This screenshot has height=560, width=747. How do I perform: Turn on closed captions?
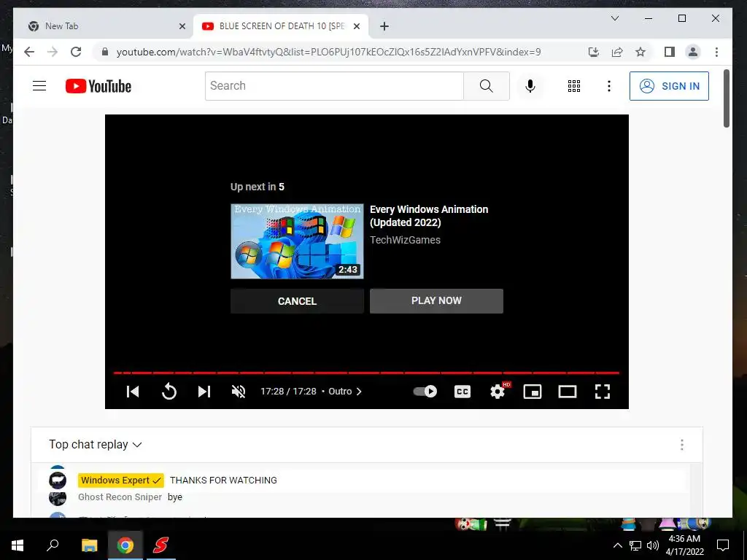(462, 392)
